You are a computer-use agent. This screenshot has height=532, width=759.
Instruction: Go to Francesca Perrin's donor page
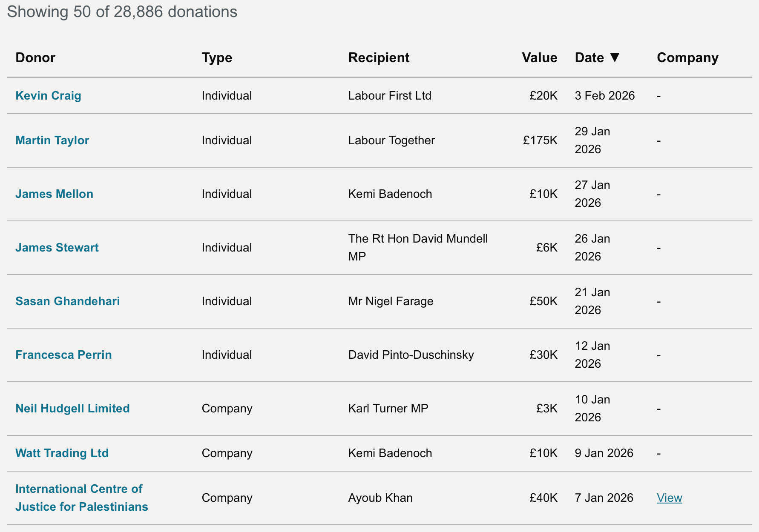click(x=63, y=355)
